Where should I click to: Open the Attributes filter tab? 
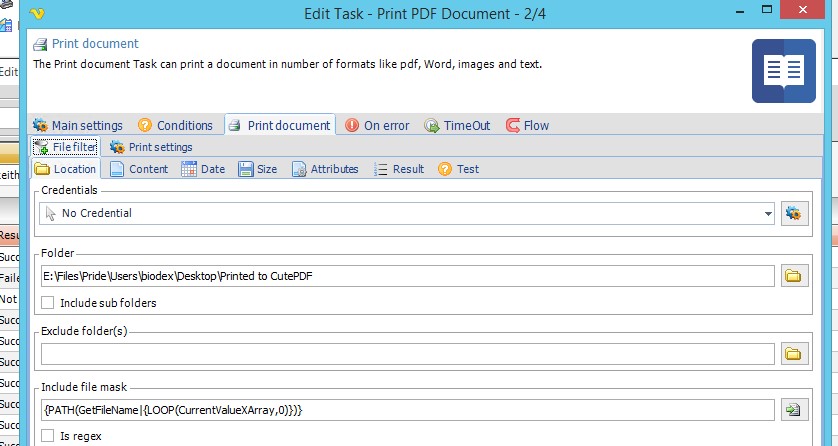coord(325,169)
